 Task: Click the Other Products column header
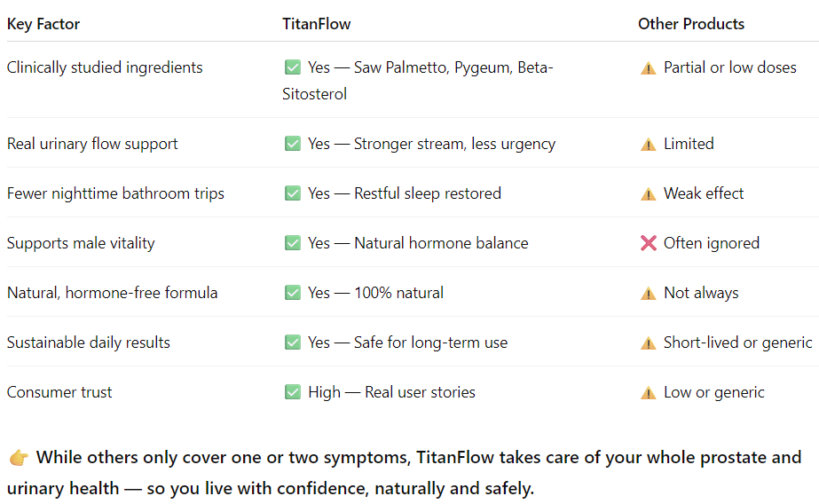691,24
